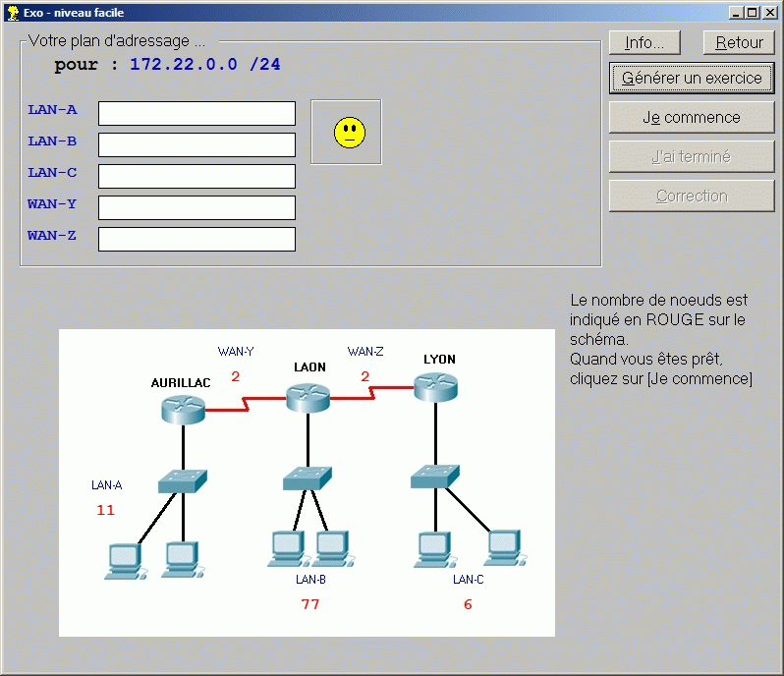Click the rightmost computer in LAN-C
This screenshot has width=784, height=676.
[506, 548]
